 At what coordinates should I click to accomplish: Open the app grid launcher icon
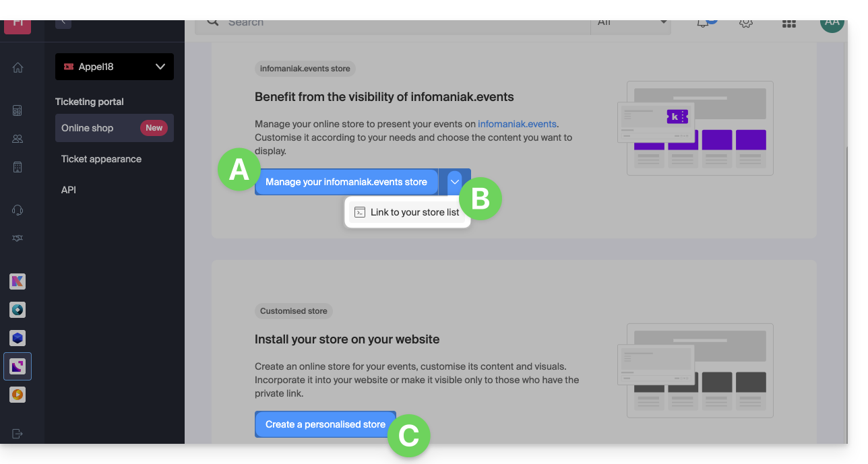pos(788,24)
